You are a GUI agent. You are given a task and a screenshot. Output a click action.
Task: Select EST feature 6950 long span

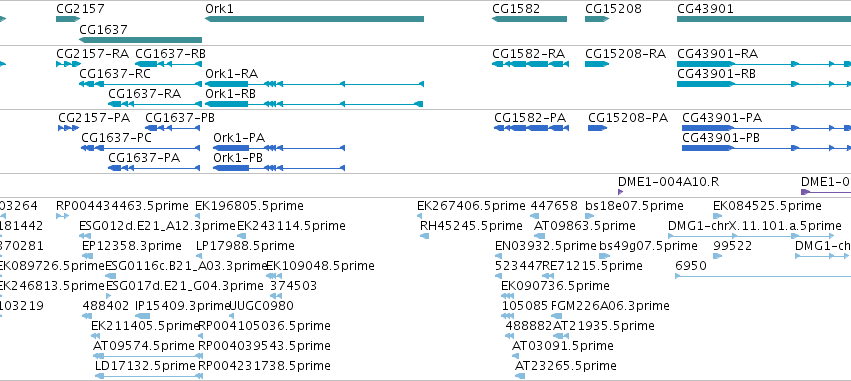pyautogui.click(x=763, y=276)
